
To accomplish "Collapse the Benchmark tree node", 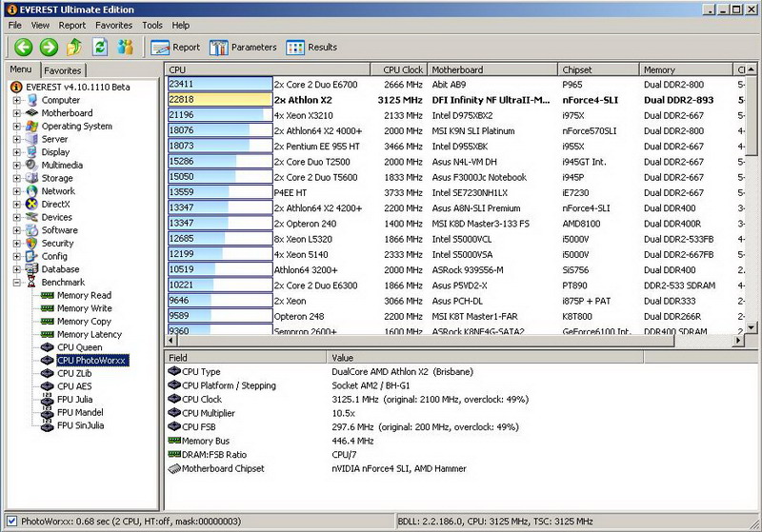I will (17, 283).
